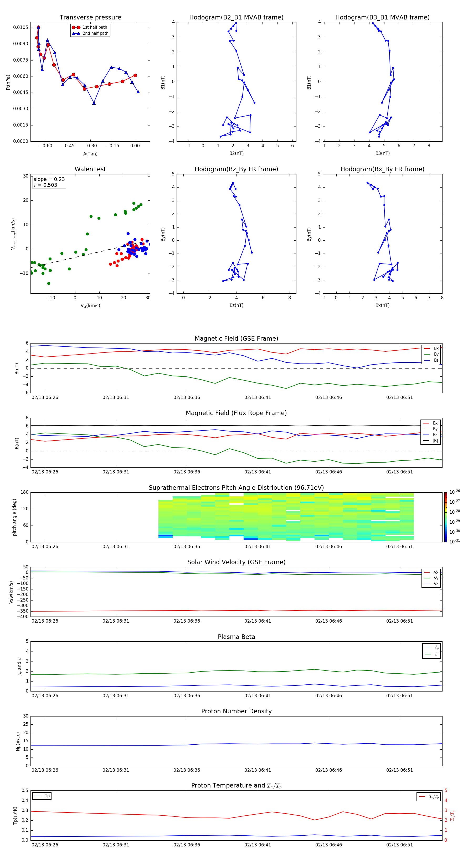This screenshot has width=473, height=868.
Task: Click the "Hodogram(Bz_By FR frame)" title
Action: click(236, 169)
